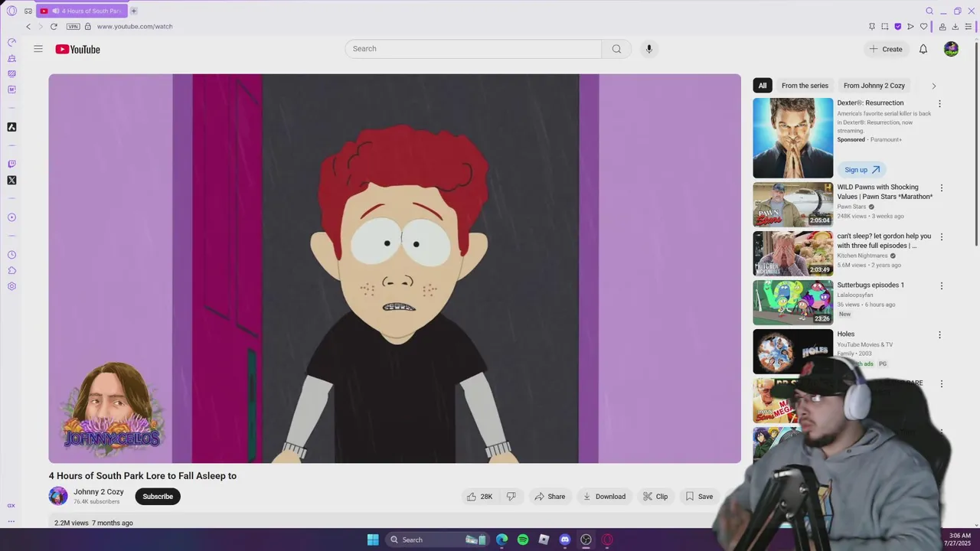
Task: Select the All filter chip
Action: coord(763,86)
